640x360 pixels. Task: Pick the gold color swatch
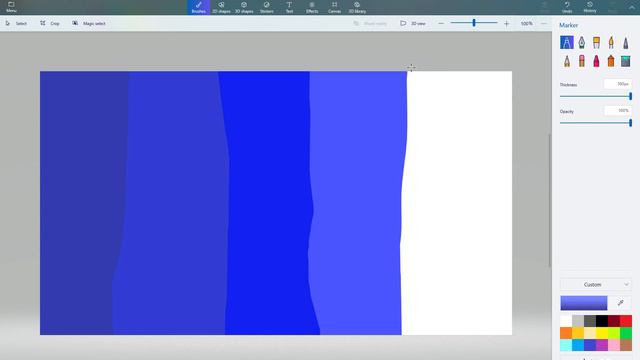(x=578, y=333)
